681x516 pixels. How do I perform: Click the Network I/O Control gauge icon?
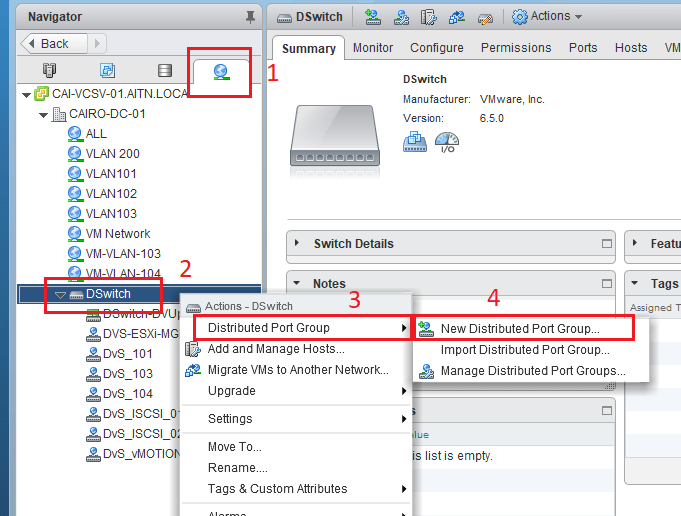(447, 143)
